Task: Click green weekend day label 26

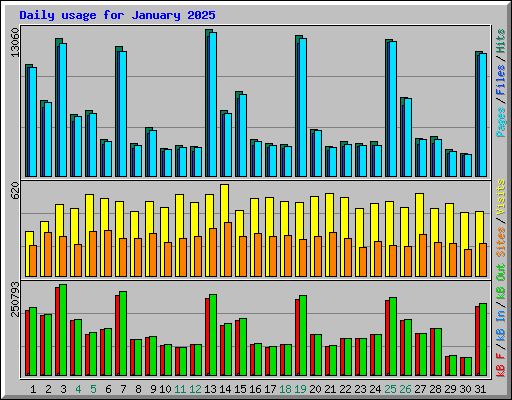Action: tap(405, 389)
